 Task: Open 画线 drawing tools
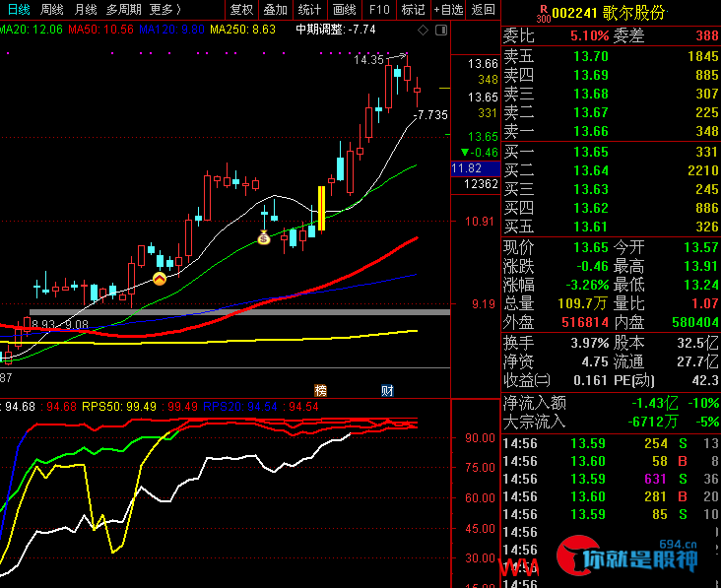344,10
